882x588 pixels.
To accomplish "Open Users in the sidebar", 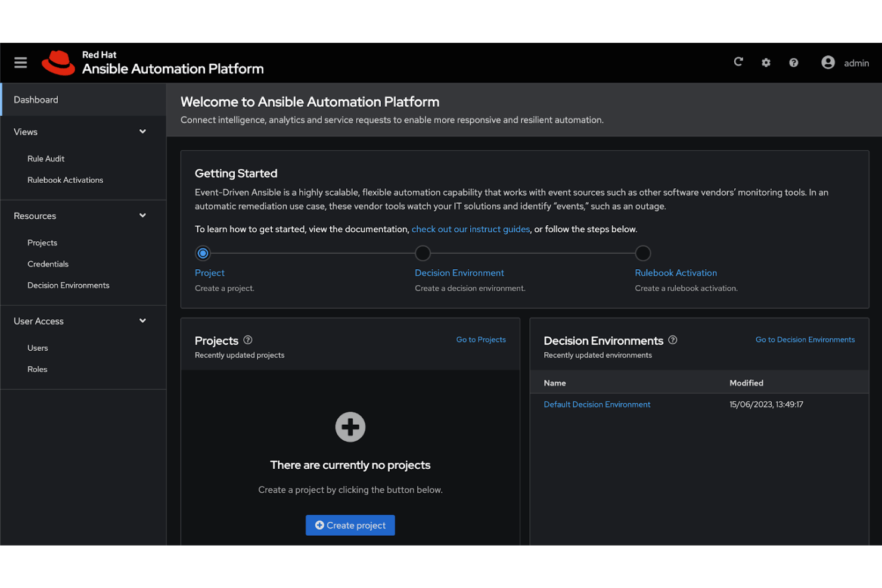I will [x=38, y=348].
